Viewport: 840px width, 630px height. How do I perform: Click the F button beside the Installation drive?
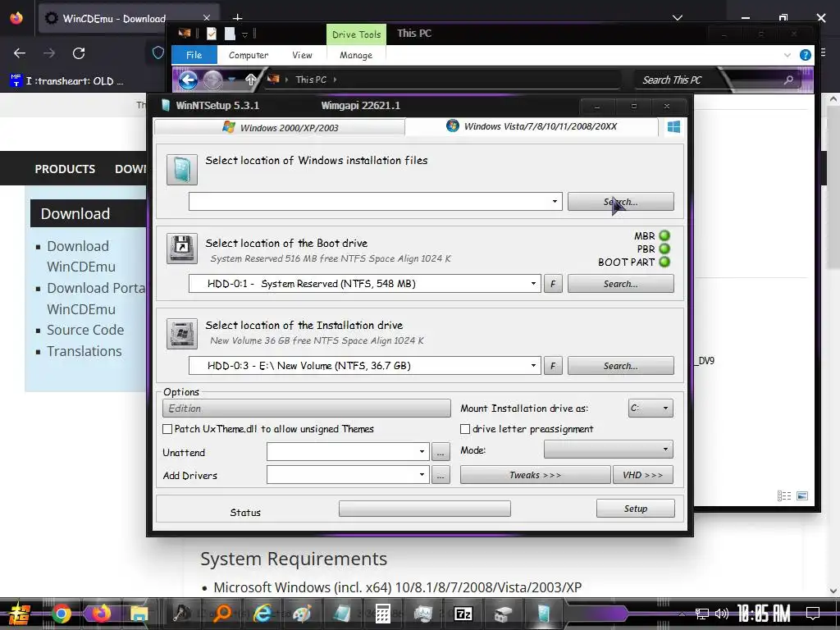coord(553,366)
